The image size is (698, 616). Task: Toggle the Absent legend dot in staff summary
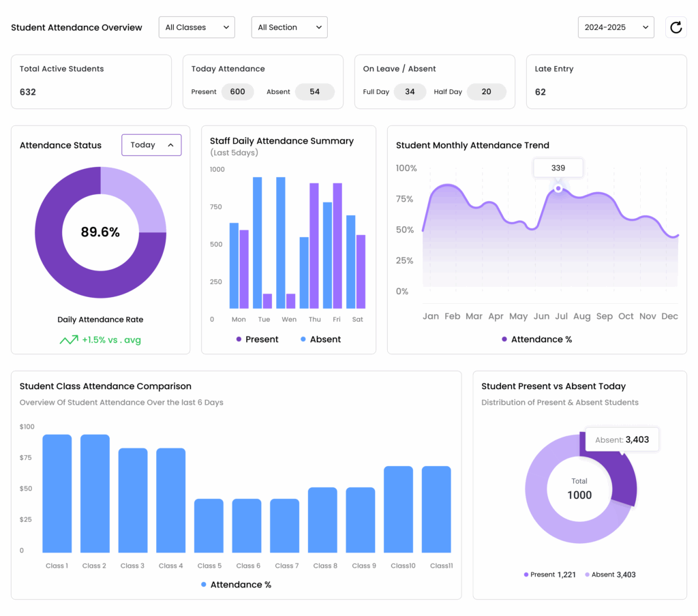click(x=303, y=339)
